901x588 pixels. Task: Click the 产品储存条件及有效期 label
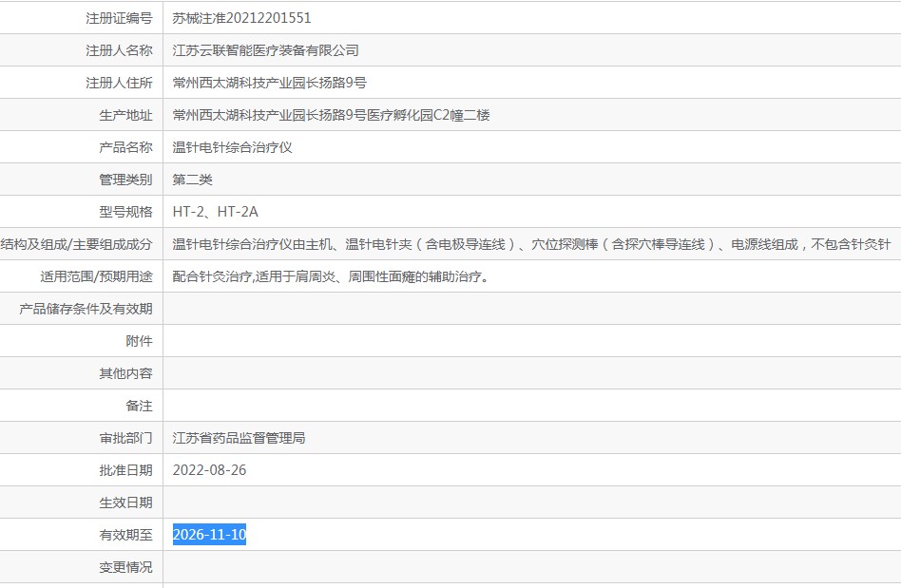(86, 309)
